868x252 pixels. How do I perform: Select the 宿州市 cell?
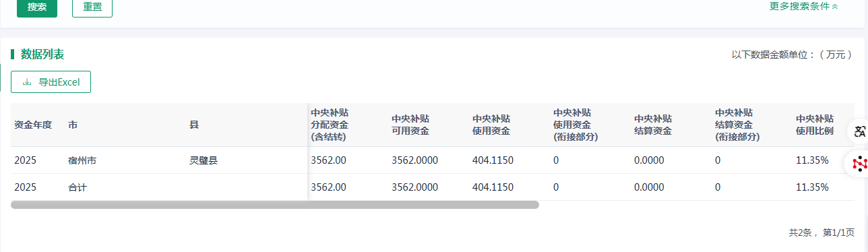click(82, 160)
